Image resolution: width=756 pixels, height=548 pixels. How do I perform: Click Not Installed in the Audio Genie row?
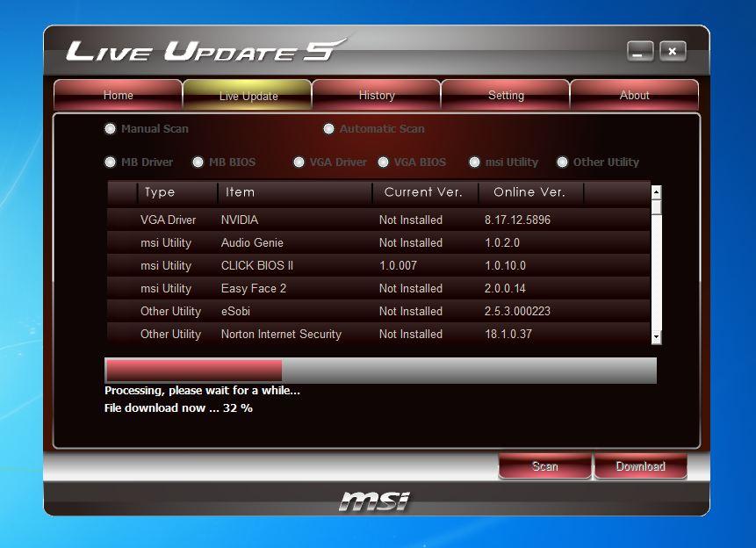[x=410, y=242]
